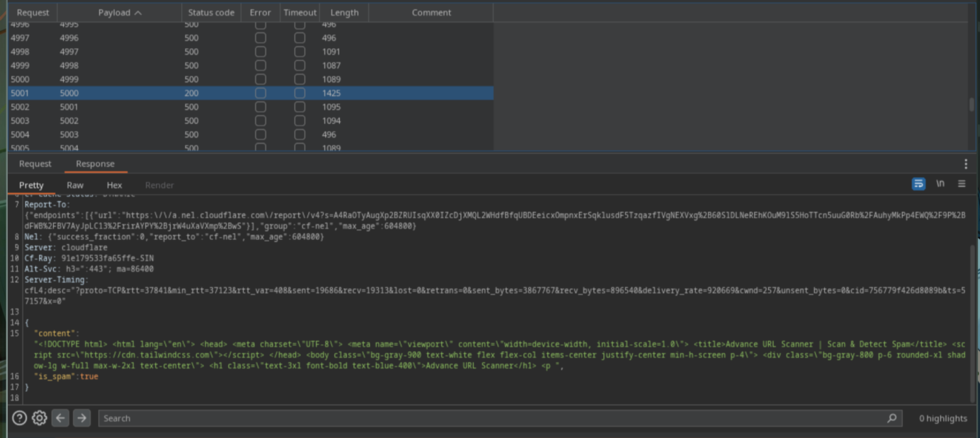Tick Error checkbox for request 4997
The height and width of the screenshot is (438, 980).
(261, 38)
